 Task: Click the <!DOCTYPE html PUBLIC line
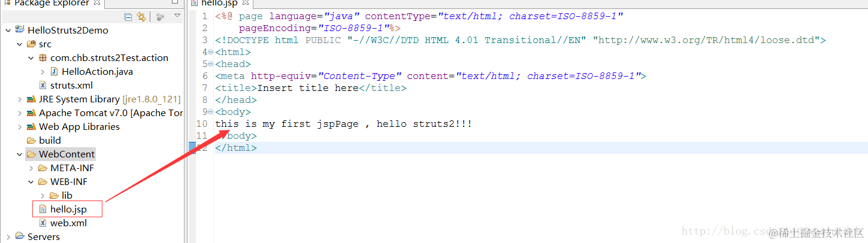tap(521, 40)
